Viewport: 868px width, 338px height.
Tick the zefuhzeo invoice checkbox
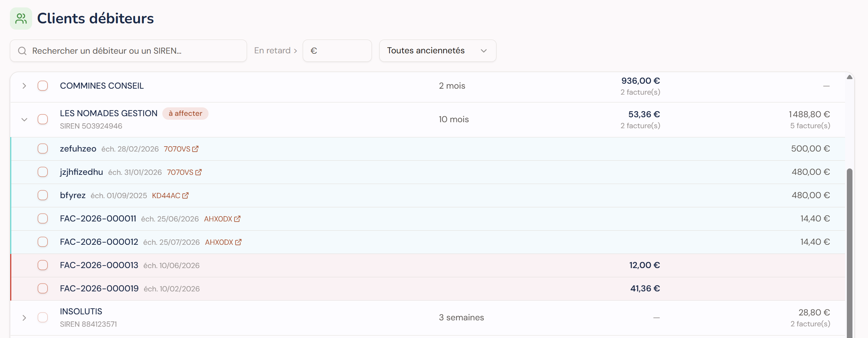[43, 149]
